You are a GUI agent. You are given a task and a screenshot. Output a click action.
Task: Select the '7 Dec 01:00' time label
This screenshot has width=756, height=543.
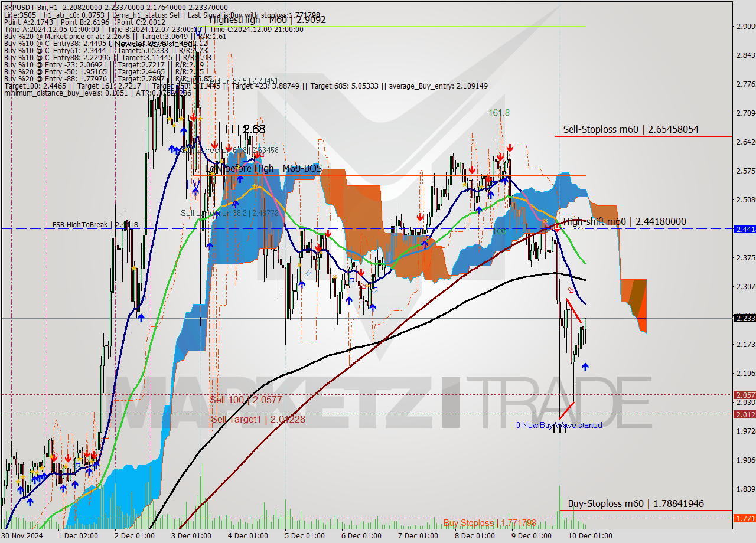pyautogui.click(x=418, y=536)
